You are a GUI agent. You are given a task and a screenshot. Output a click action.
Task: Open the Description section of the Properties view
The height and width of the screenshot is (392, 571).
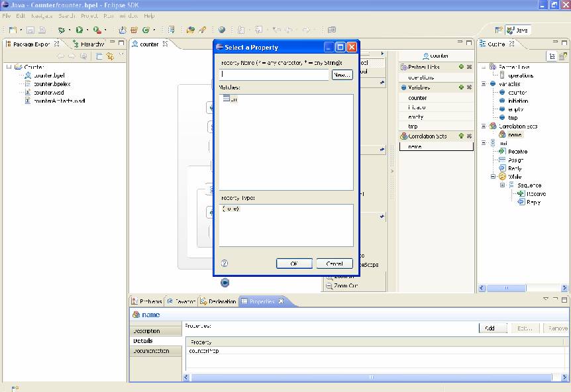[147, 331]
